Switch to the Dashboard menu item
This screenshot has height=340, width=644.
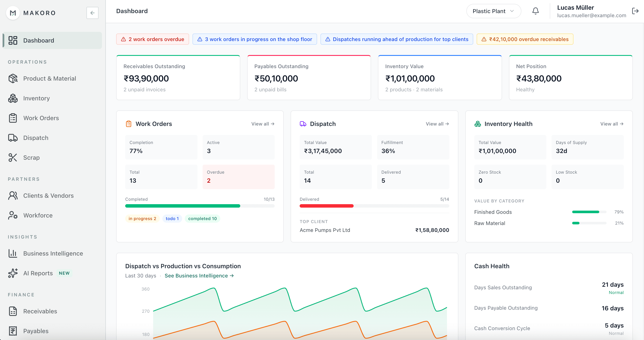click(x=39, y=40)
